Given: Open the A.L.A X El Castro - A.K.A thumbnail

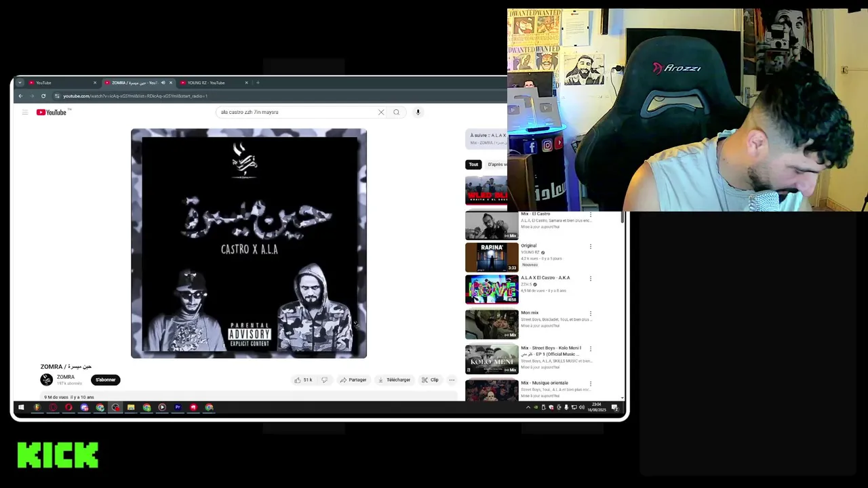Looking at the screenshot, I should (492, 289).
